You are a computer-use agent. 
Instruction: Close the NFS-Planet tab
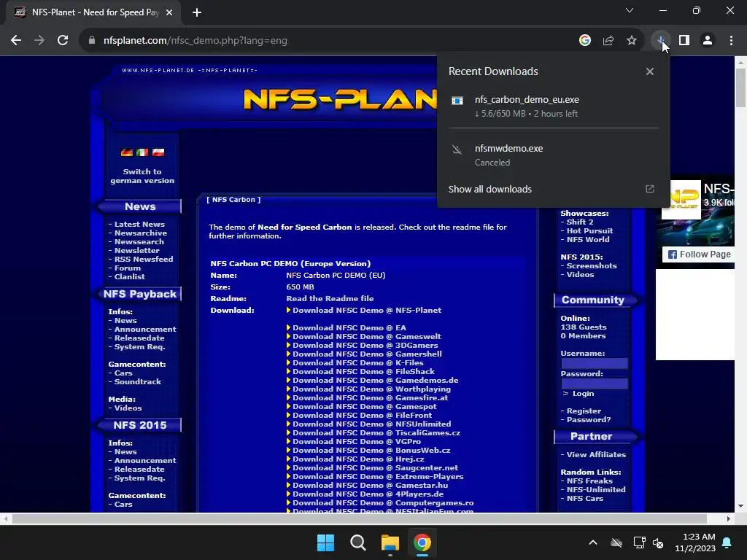(169, 12)
